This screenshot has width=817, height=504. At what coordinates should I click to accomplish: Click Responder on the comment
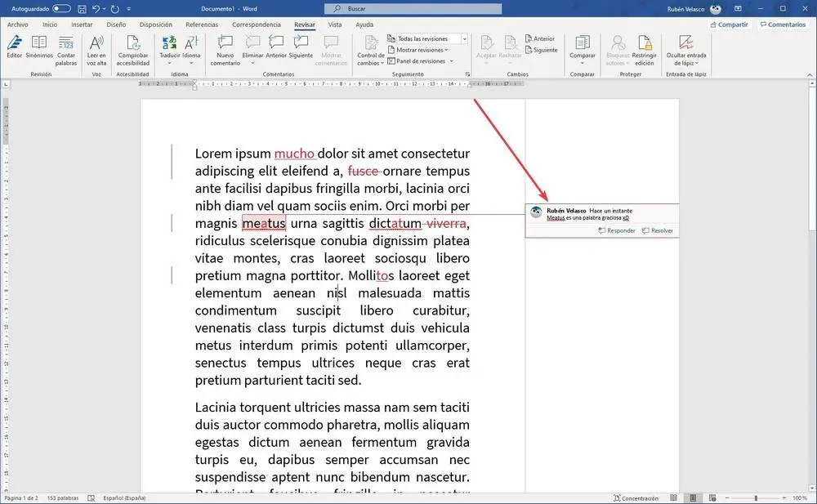click(x=617, y=230)
